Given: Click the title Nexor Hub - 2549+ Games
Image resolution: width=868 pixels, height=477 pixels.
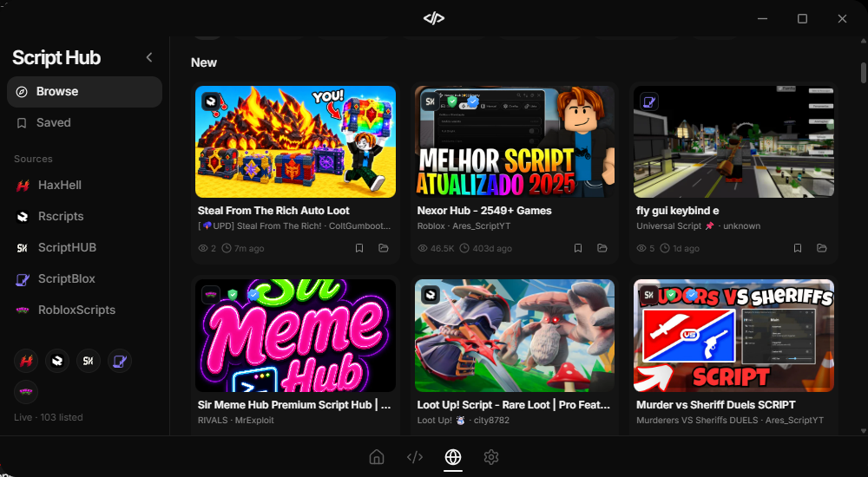Looking at the screenshot, I should click(x=484, y=211).
